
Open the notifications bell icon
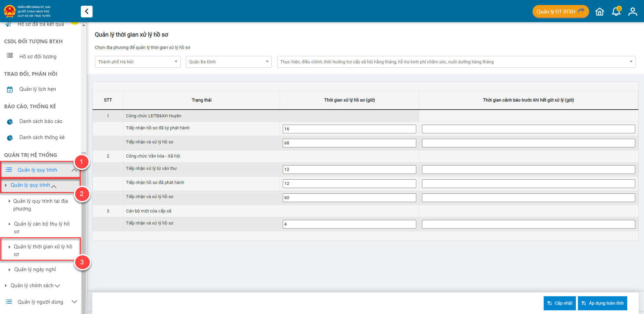click(x=616, y=12)
